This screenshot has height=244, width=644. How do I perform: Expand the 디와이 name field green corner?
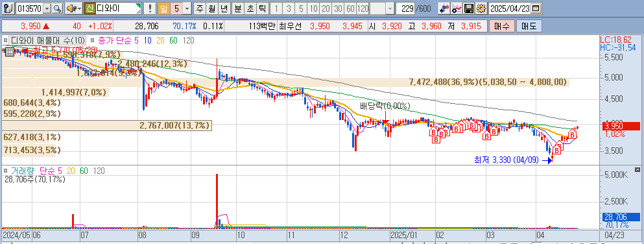(139, 6)
